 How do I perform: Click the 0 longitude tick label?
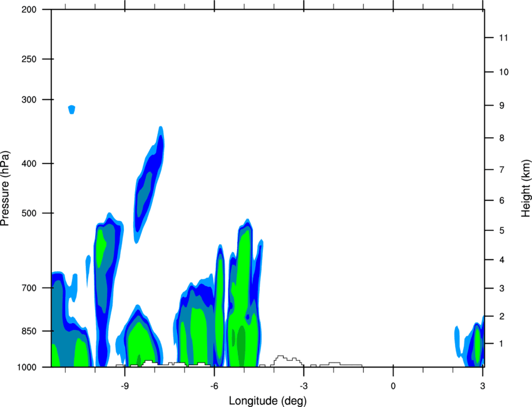(393, 386)
